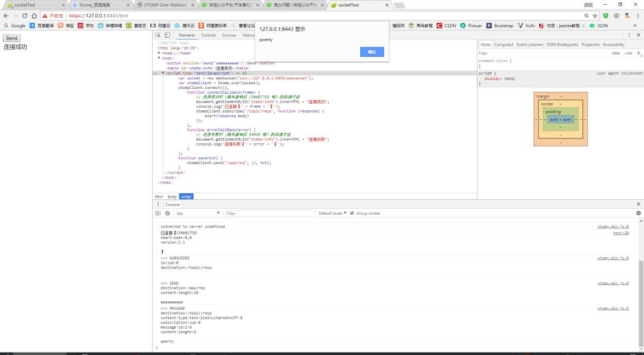This screenshot has height=355, width=644.
Task: Click the console Filter input field
Action: [270, 213]
